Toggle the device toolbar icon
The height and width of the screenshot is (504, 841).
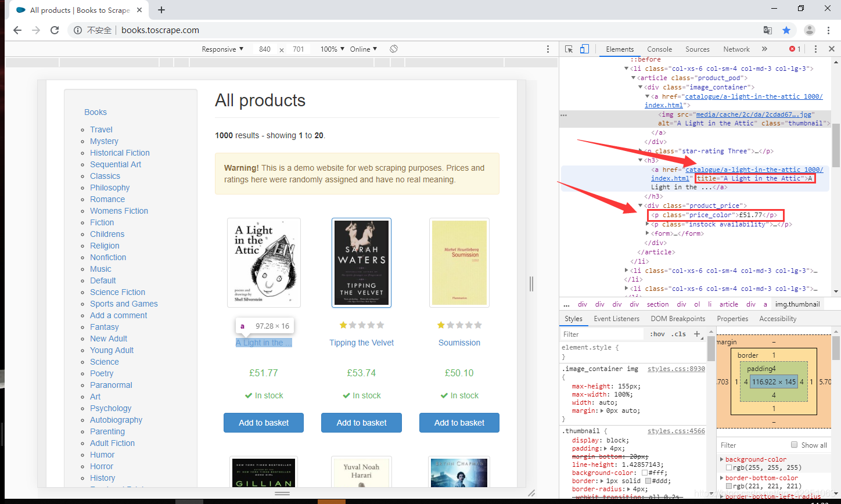pyautogui.click(x=584, y=49)
